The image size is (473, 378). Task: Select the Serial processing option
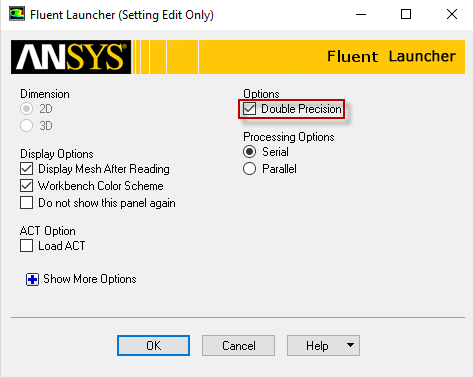[249, 152]
